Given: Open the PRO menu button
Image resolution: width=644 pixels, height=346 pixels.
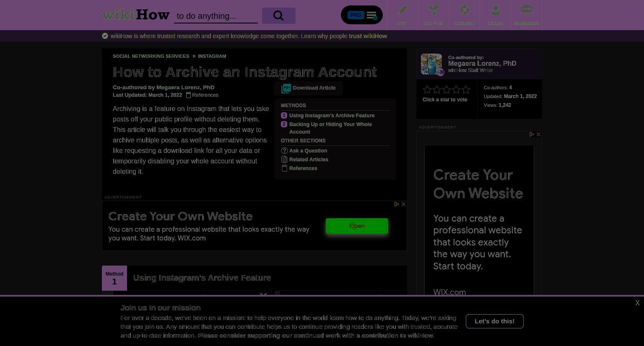Looking at the screenshot, I should pos(362,15).
